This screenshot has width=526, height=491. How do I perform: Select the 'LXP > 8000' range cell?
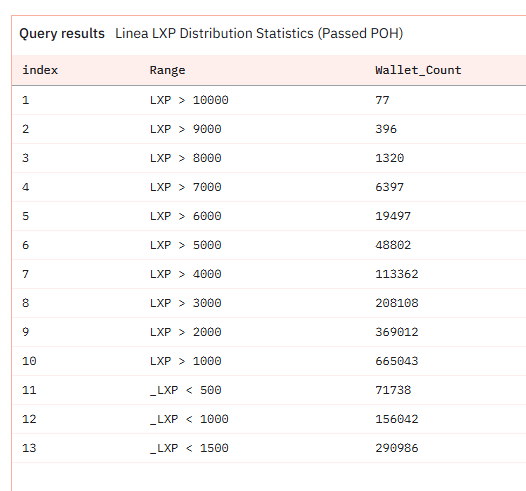coord(186,158)
